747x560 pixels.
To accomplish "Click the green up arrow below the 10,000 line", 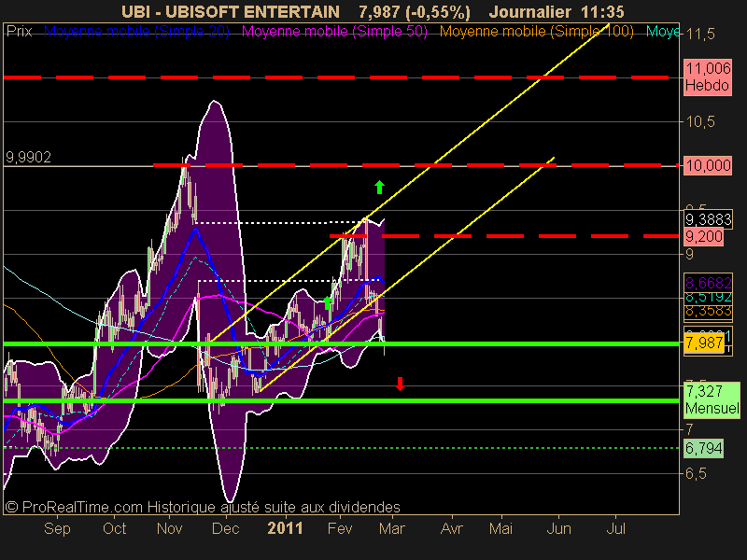I will pos(379,188).
